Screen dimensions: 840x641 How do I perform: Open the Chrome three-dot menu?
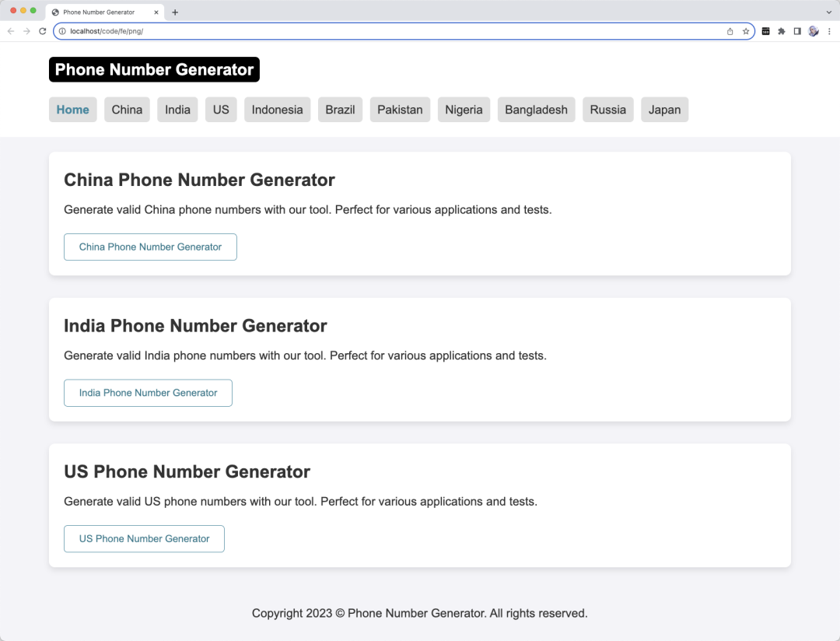coord(829,31)
